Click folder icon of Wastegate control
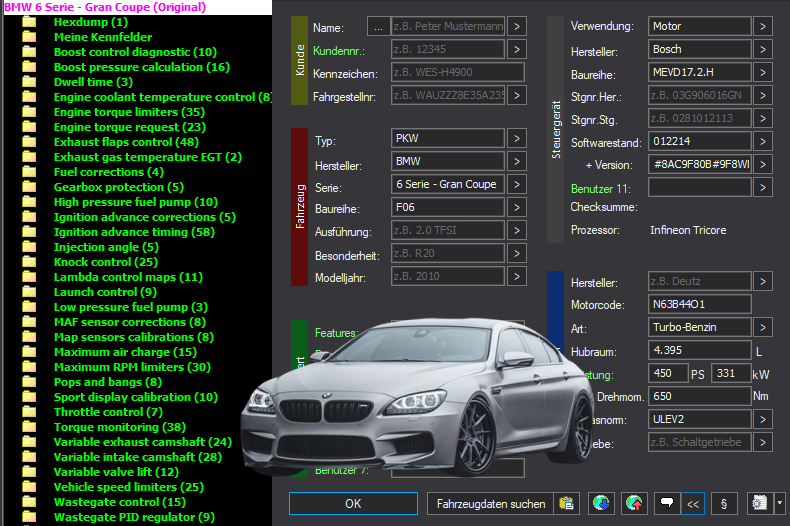 tap(29, 502)
